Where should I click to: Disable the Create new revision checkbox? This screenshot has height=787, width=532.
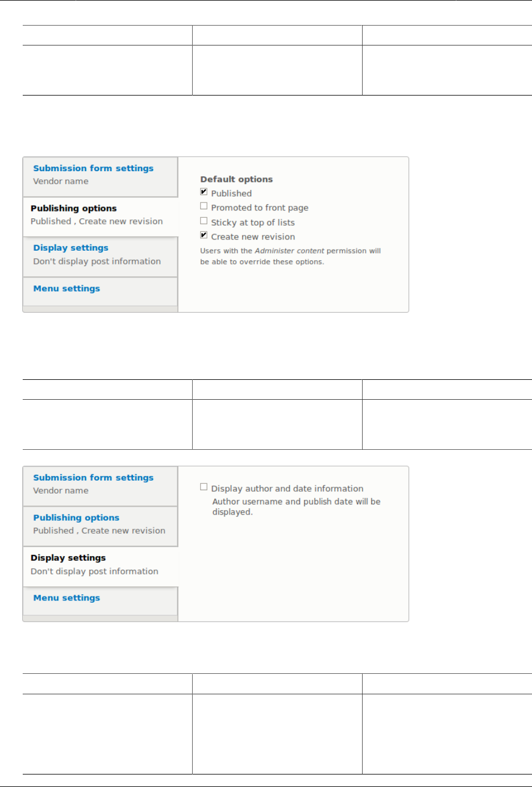tap(203, 235)
